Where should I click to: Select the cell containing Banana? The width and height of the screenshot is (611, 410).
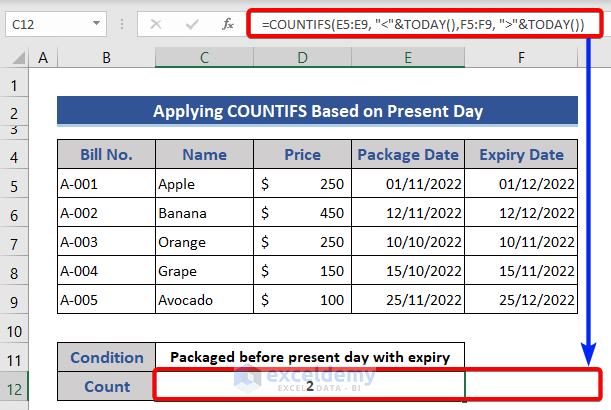(x=205, y=213)
